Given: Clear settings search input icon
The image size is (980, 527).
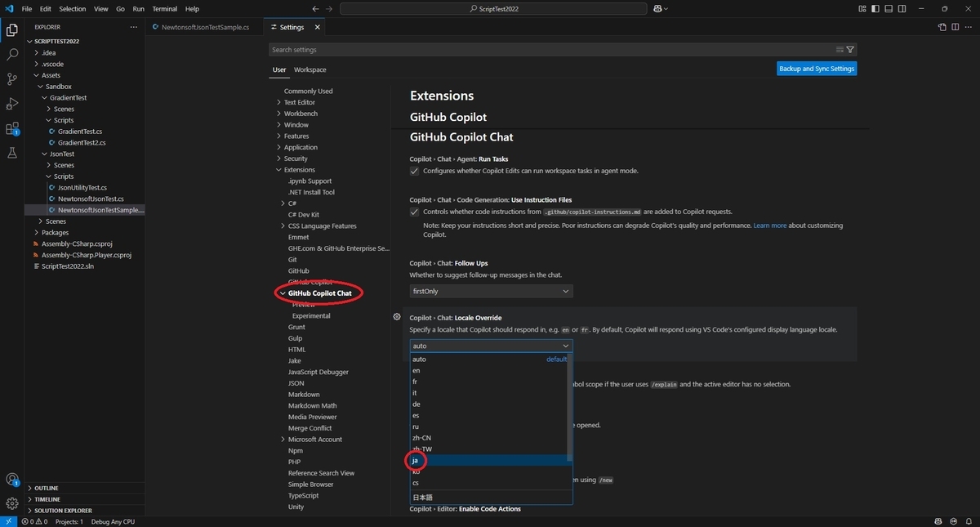Looking at the screenshot, I should pos(840,50).
